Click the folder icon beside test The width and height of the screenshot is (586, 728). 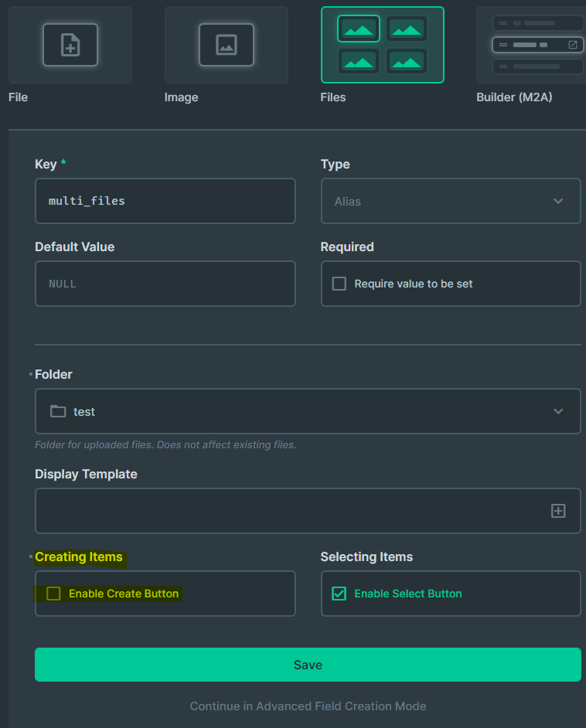[x=58, y=411]
